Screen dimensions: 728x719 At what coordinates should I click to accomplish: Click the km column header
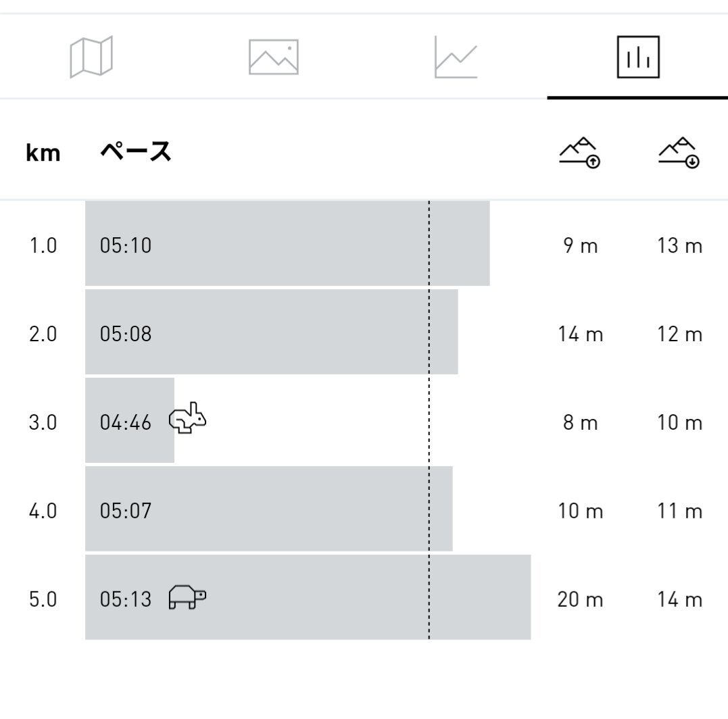[43, 153]
